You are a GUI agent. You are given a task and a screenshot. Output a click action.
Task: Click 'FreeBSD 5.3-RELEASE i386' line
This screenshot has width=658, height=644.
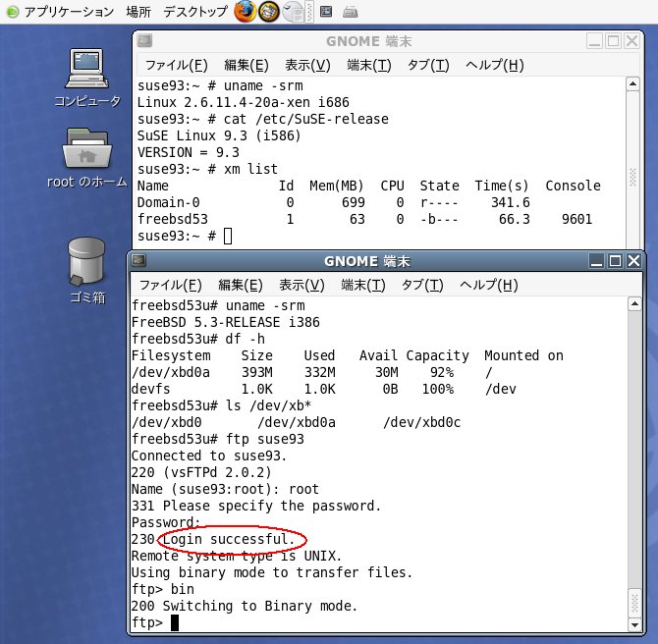coord(225,322)
